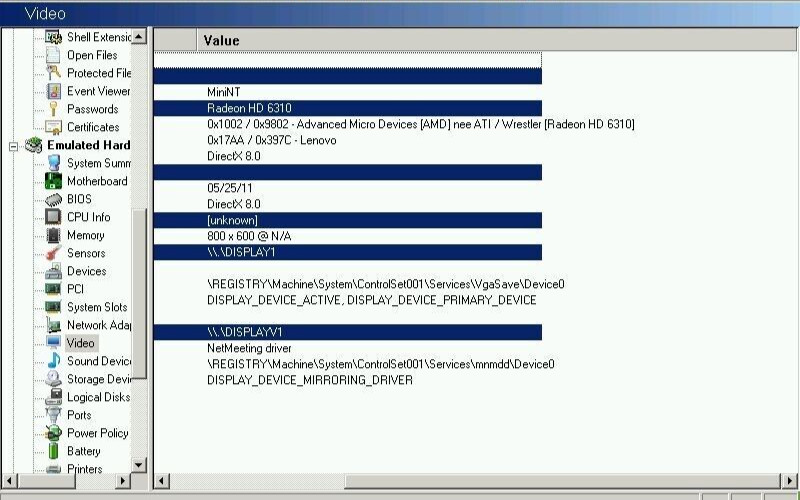Select the 0x17AA / 0x397C - Lenovo row
This screenshot has width=800, height=500.
coord(347,140)
